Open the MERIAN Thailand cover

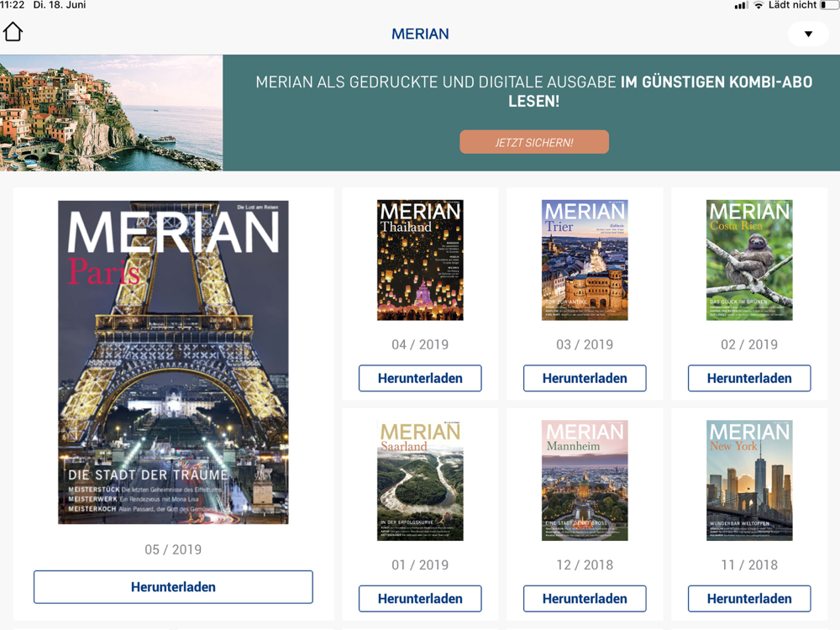[420, 260]
